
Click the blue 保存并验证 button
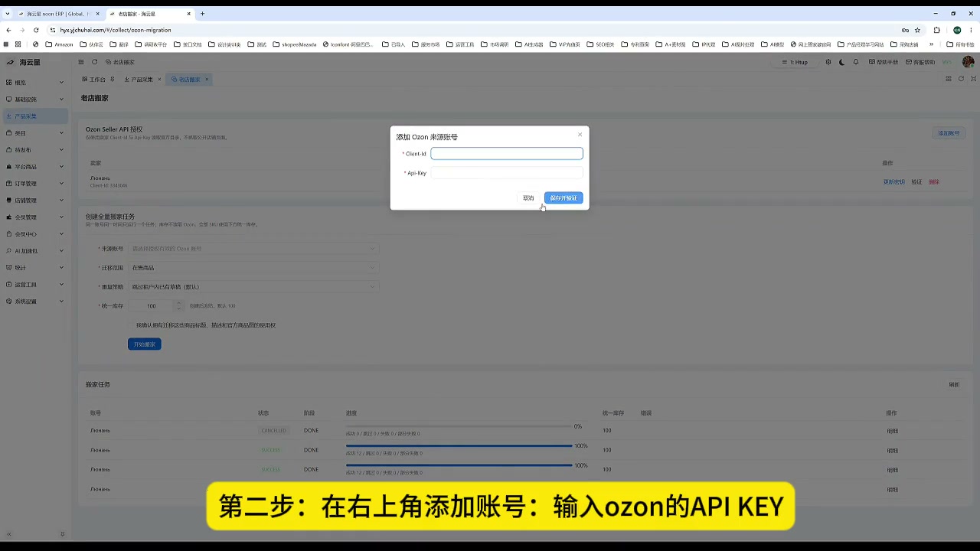(563, 198)
